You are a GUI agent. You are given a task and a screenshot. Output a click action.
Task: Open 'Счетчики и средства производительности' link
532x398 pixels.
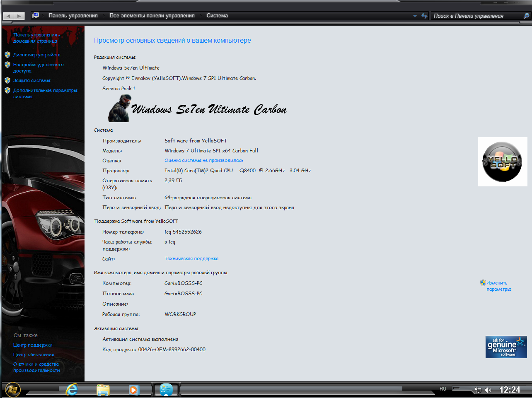point(36,367)
